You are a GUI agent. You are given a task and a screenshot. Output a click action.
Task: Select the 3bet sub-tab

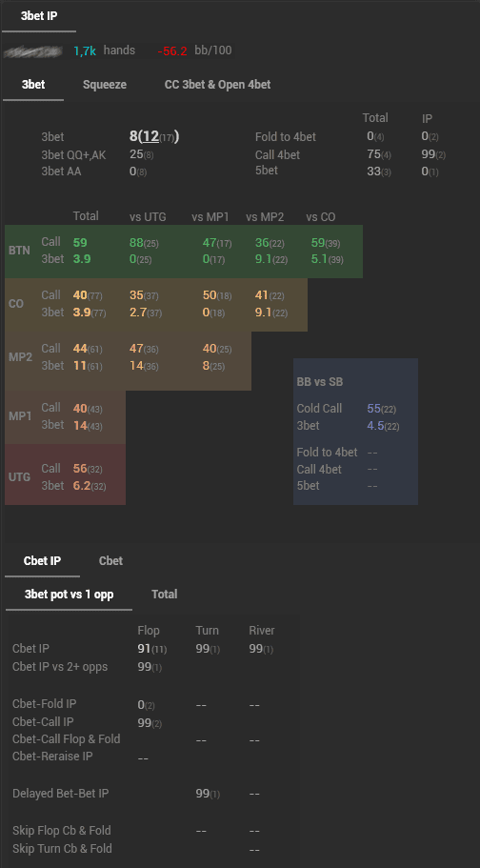33,85
